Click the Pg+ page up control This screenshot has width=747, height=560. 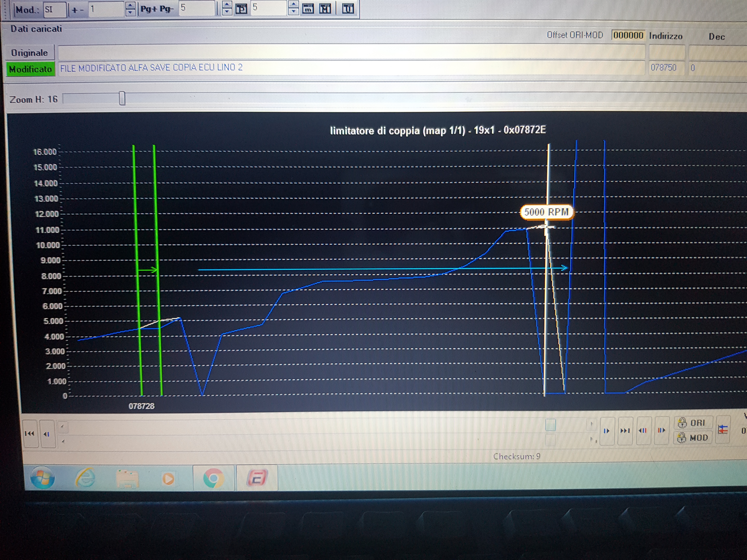click(149, 9)
